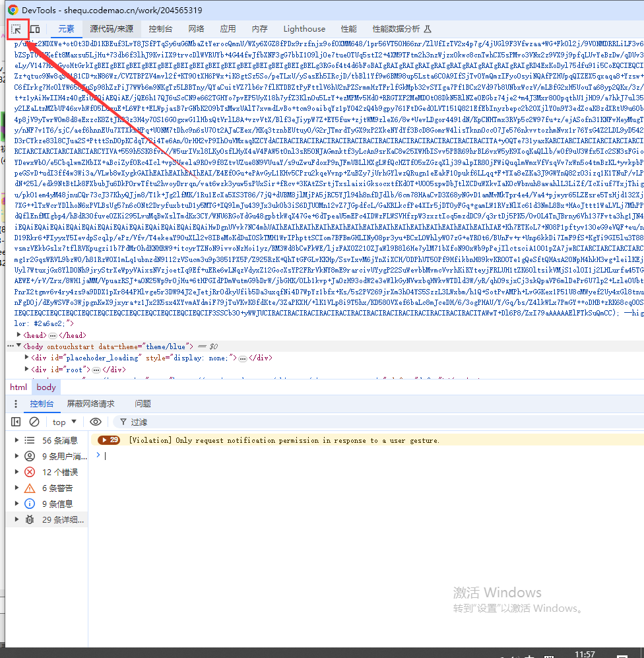Select the warning triangle icon
This screenshot has width=644, height=658.
point(30,488)
